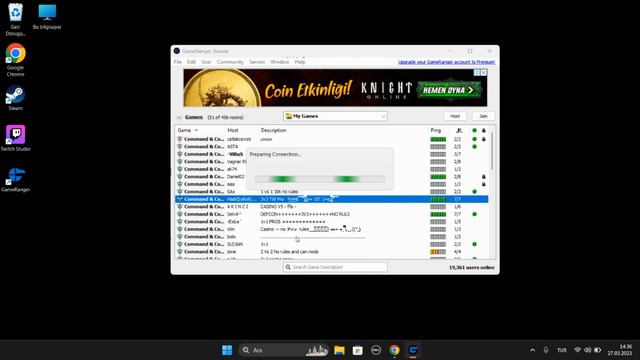Image resolution: width=640 pixels, height=360 pixels.
Task: Open the Servers menu
Action: tap(257, 62)
